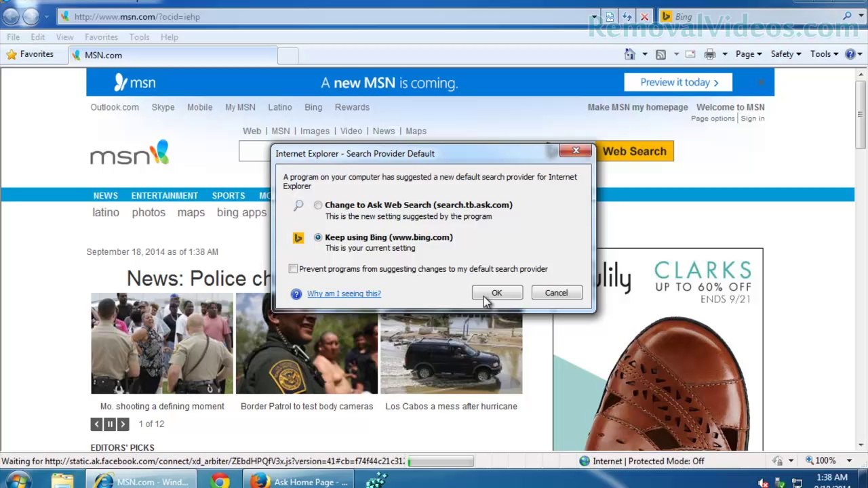Expand the Print options dropdown arrow

pos(725,54)
